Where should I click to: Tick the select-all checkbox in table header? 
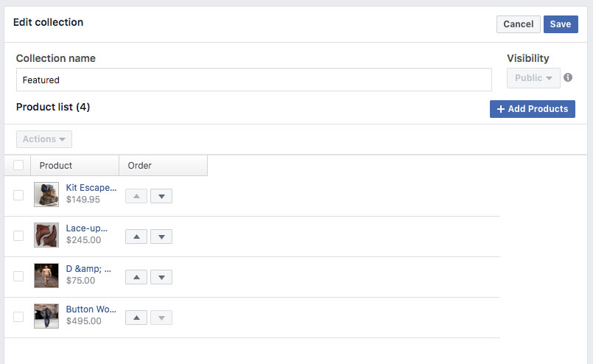[x=18, y=165]
